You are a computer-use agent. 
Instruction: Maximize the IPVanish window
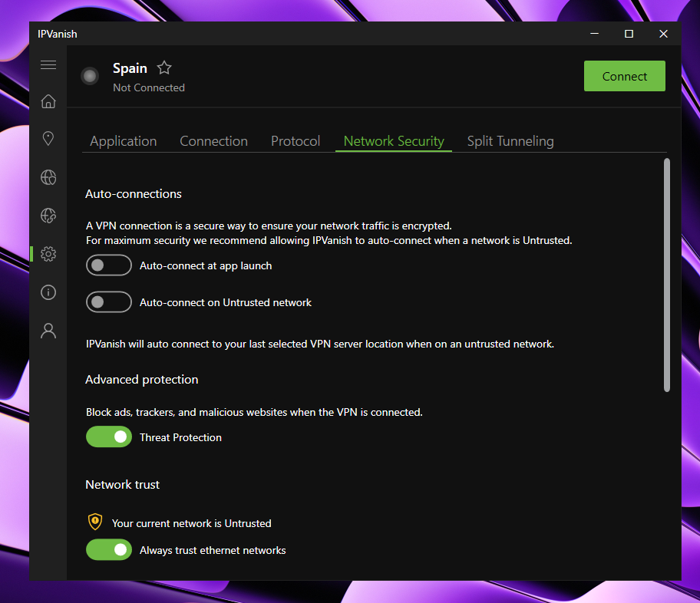click(x=629, y=34)
